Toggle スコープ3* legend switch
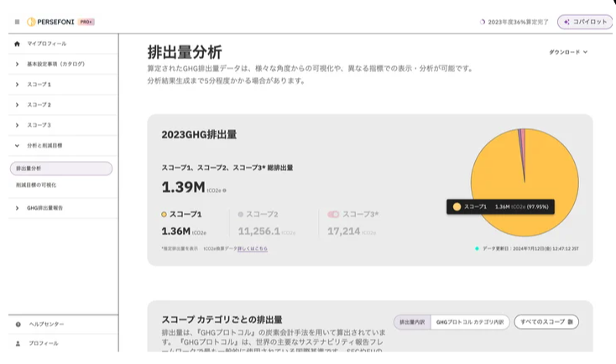Viewport: 616px width, 364px height. 333,215
